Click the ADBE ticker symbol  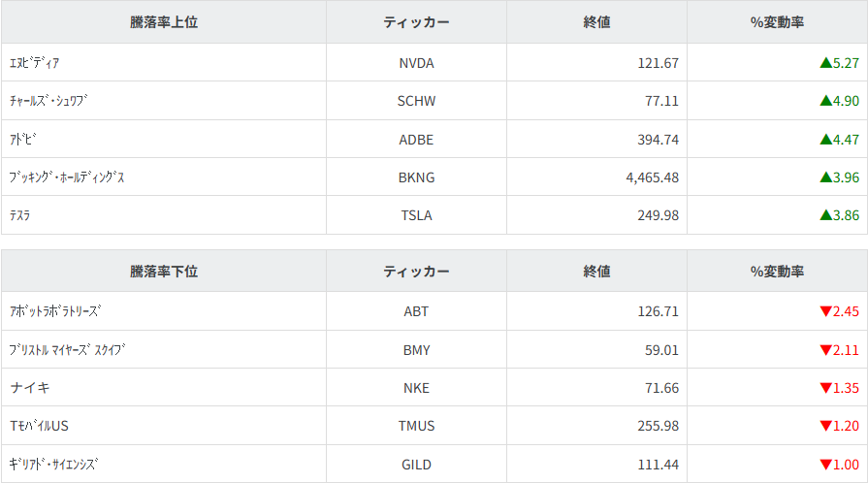coord(416,139)
